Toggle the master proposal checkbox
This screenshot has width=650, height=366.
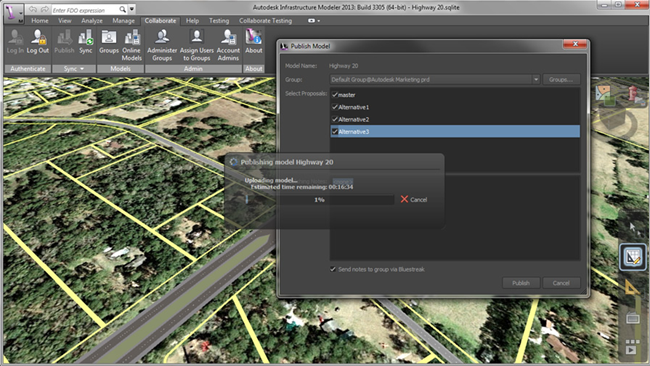coord(335,95)
